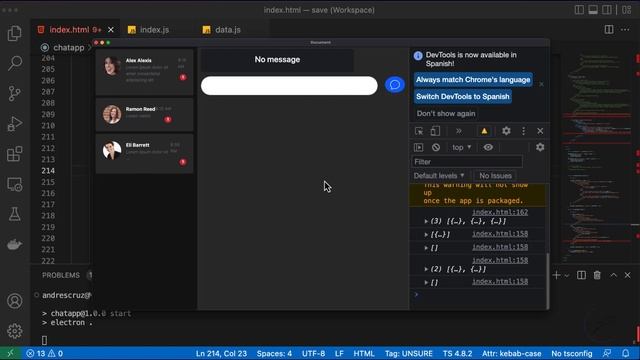This screenshot has height=360, width=640.
Task: Open the index.html:162 source link
Action: (500, 212)
